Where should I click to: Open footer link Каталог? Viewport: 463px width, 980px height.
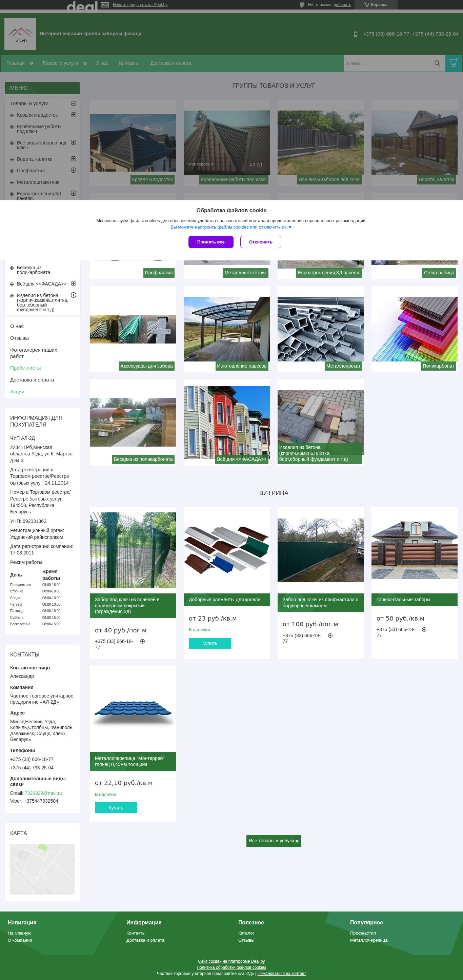coord(246,933)
